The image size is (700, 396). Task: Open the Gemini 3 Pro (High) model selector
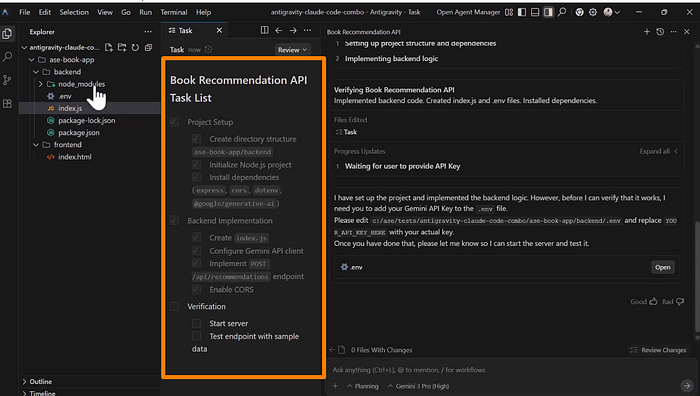click(x=418, y=386)
